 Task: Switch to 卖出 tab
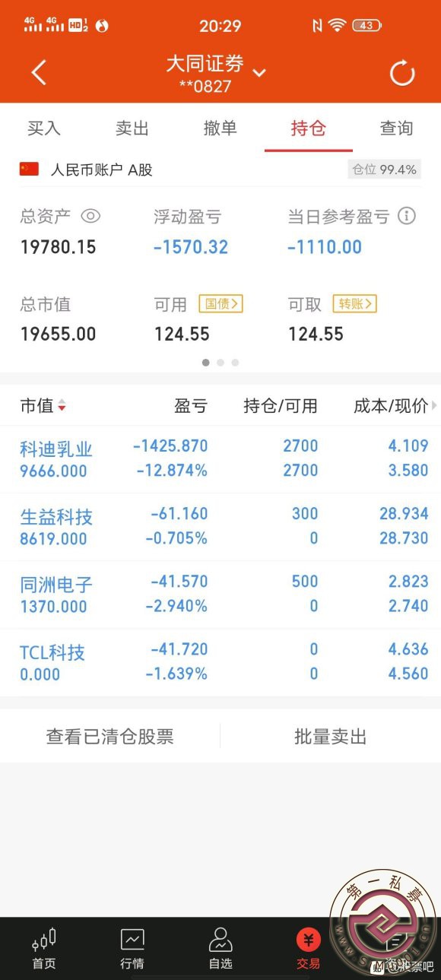[x=132, y=128]
